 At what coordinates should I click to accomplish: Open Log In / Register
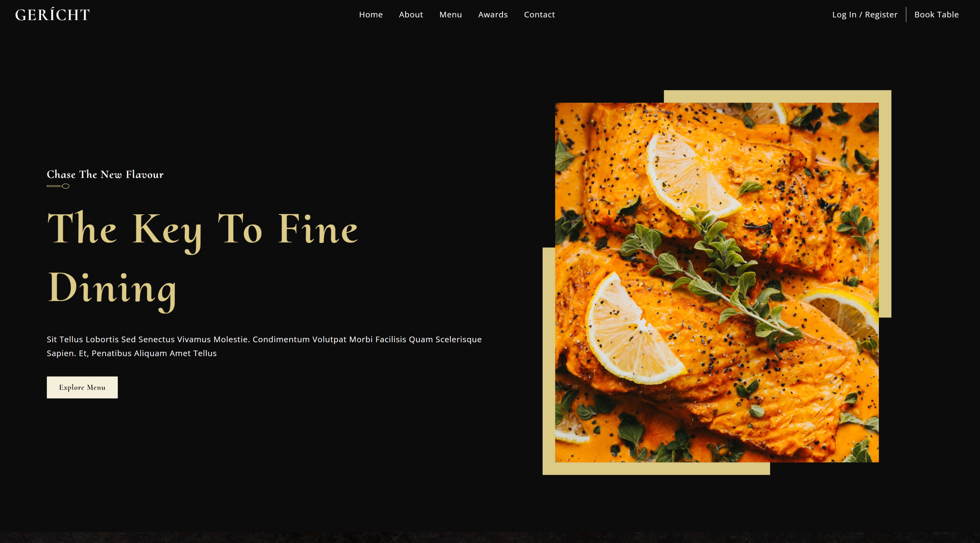click(864, 14)
